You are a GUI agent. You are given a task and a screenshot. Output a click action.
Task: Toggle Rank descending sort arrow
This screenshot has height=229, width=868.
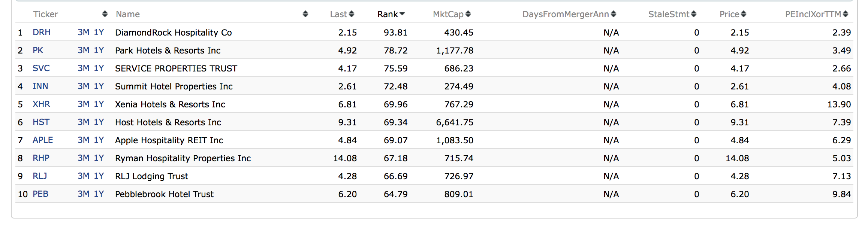click(x=402, y=14)
